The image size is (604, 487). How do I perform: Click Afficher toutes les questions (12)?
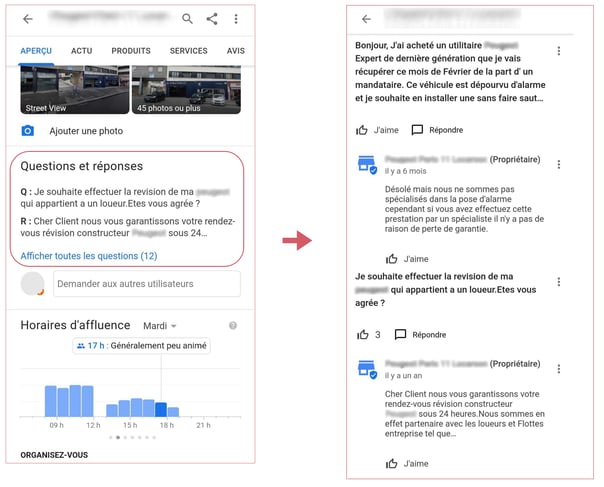click(x=89, y=256)
